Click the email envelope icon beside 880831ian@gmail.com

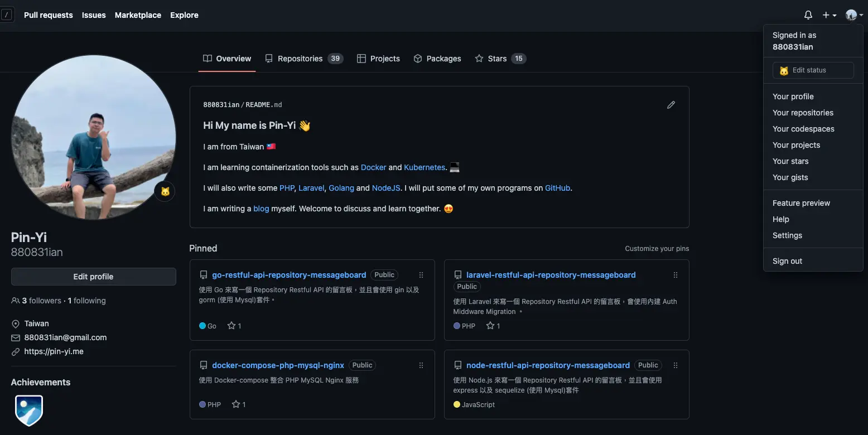pos(15,337)
